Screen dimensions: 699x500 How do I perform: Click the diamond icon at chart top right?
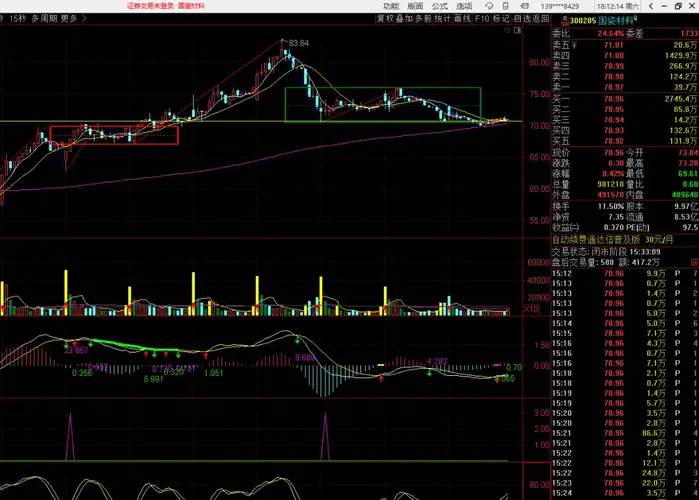[507, 30]
